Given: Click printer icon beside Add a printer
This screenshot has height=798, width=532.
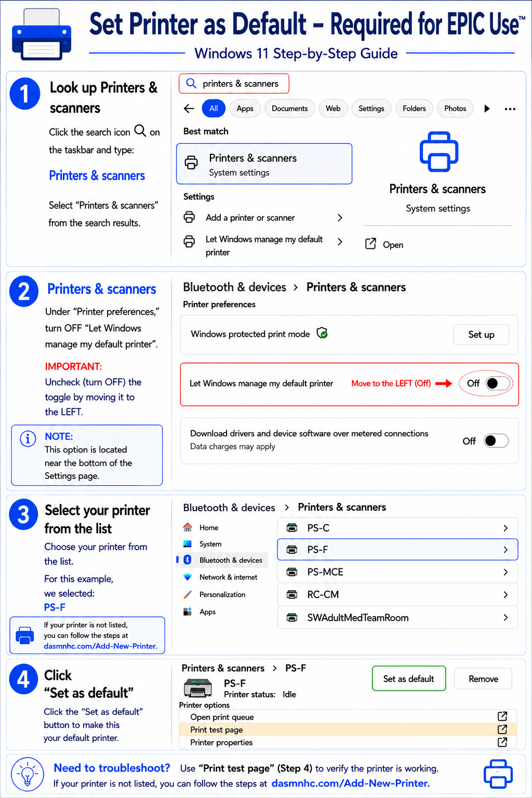Looking at the screenshot, I should click(x=190, y=217).
